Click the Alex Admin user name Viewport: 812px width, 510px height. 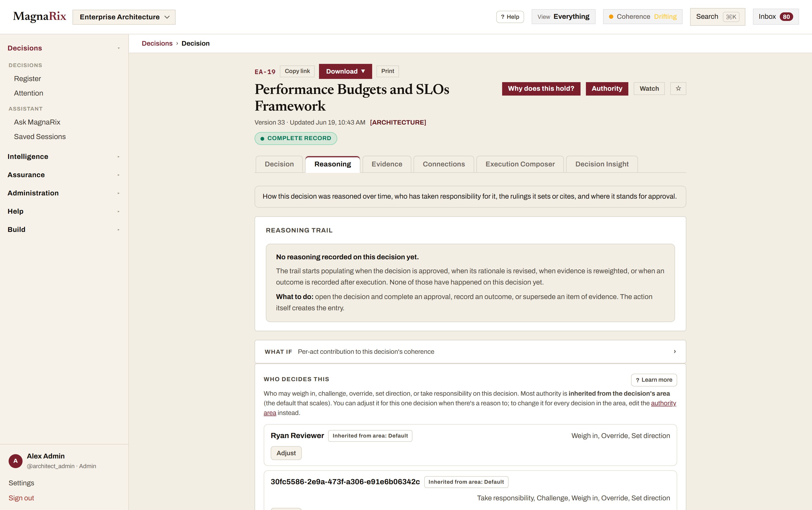pos(46,456)
